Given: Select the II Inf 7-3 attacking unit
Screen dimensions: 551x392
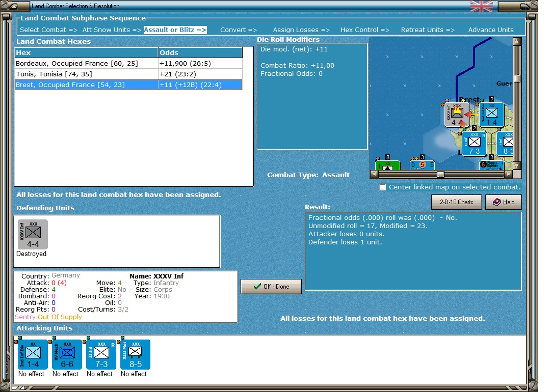Looking at the screenshot, I should 101,354.
